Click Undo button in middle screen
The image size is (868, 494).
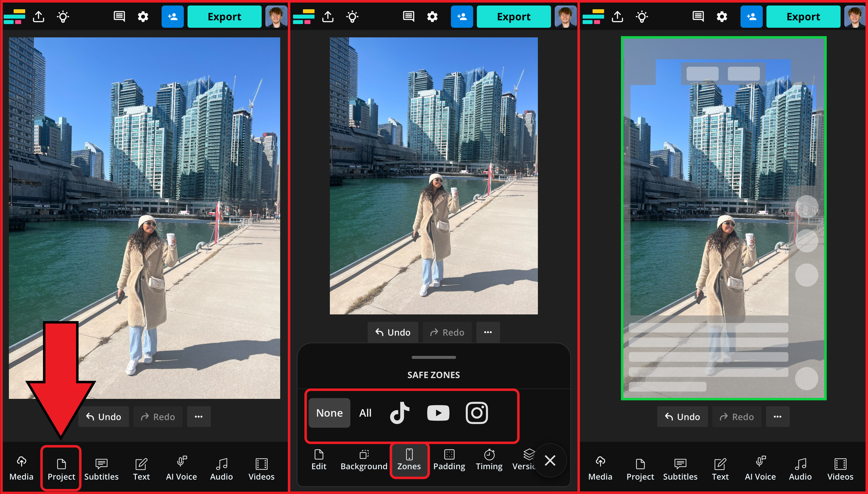393,332
